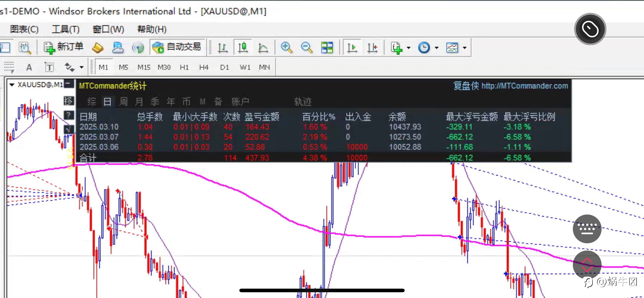The image size is (644, 298).
Task: Open the 年 yearly tab
Action: pos(171,102)
